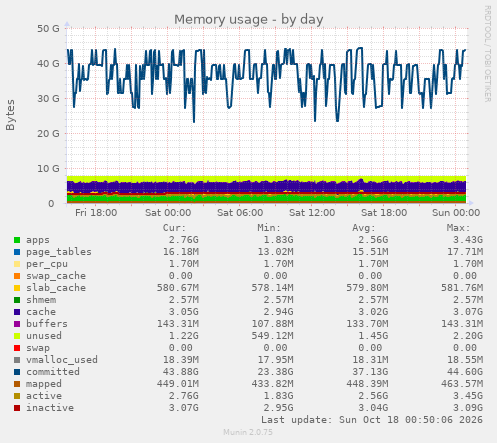Click the apps green legend swatch

coord(17,240)
